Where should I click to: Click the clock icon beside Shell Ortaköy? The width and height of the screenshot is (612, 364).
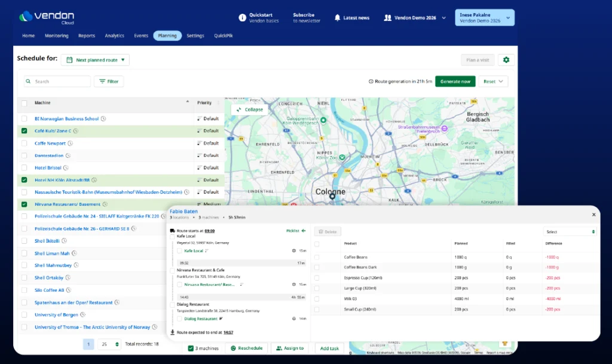[x=68, y=278]
